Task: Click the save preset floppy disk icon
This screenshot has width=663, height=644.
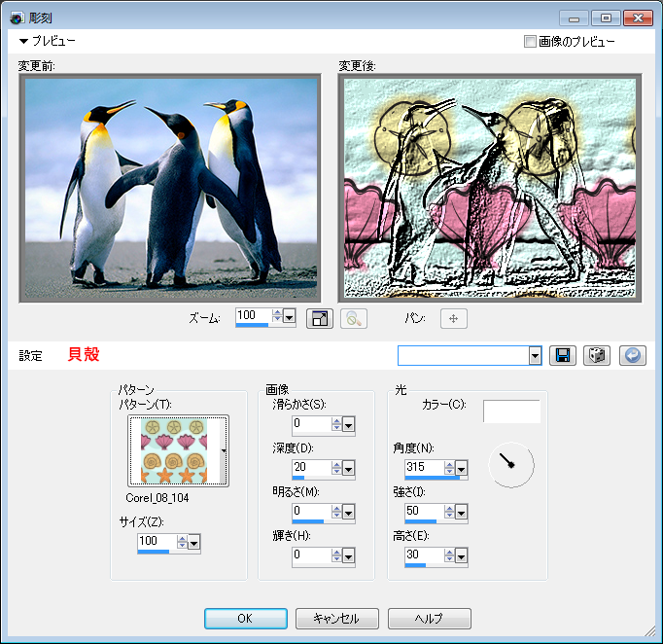Action: click(x=562, y=355)
